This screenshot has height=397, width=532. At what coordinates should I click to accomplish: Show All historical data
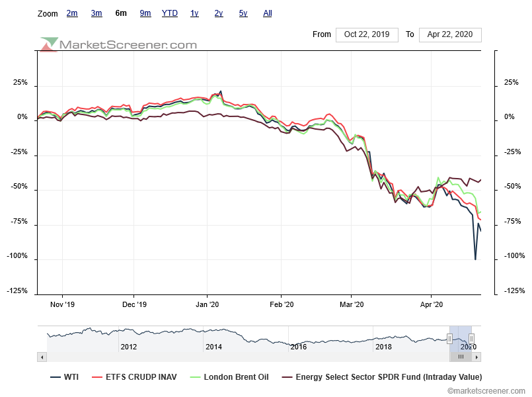coord(268,13)
